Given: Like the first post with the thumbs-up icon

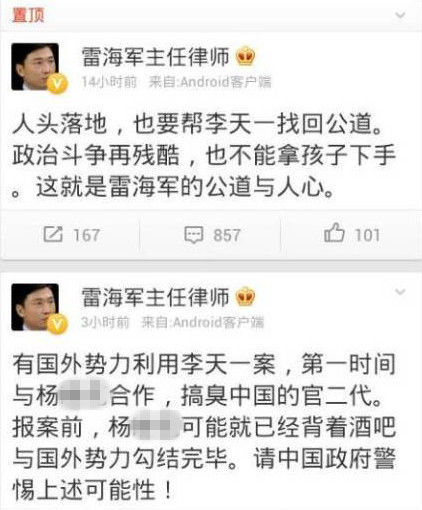Looking at the screenshot, I should pyautogui.click(x=334, y=233).
